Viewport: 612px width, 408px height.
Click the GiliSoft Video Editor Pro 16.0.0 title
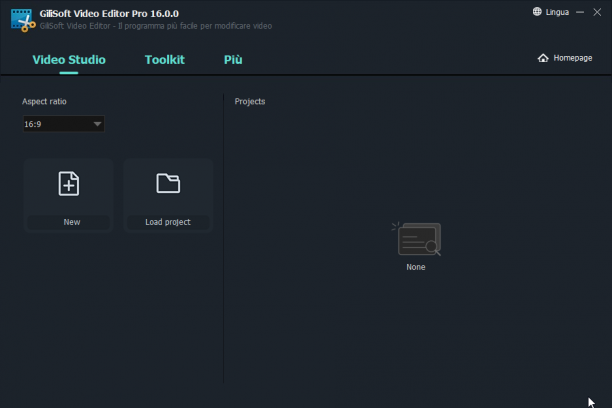pos(109,14)
